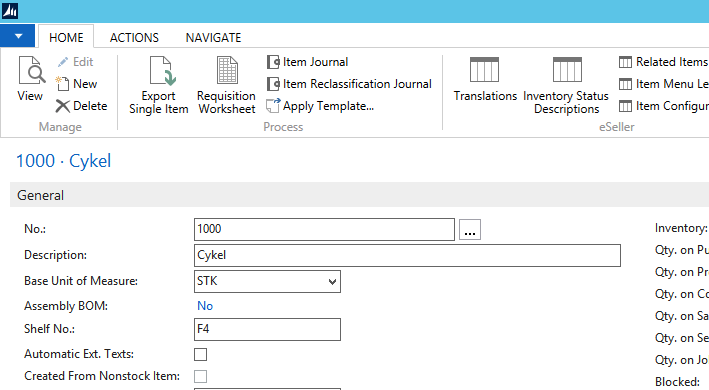The height and width of the screenshot is (390, 709).
Task: Click the ellipsis button beside No. field
Action: click(x=470, y=230)
